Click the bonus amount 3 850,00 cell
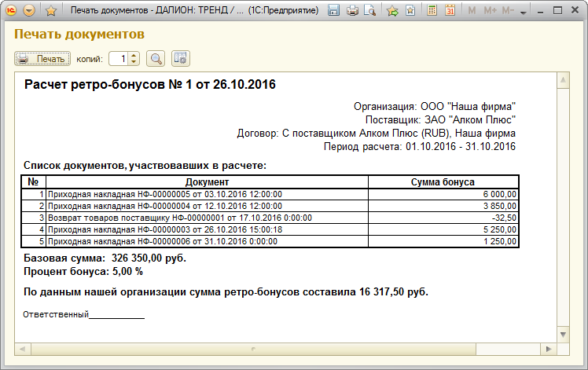This screenshot has height=370, width=588. point(443,206)
